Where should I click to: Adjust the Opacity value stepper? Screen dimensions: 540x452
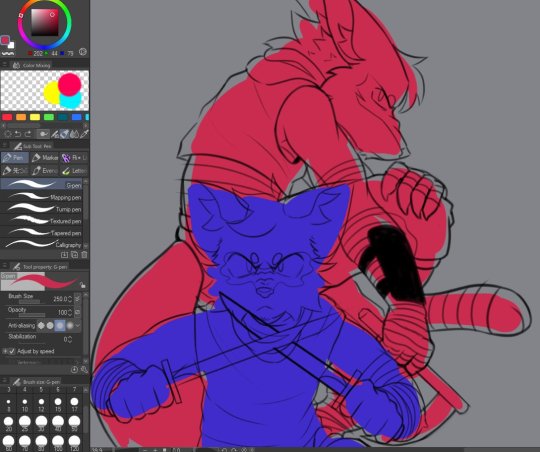[70, 312]
